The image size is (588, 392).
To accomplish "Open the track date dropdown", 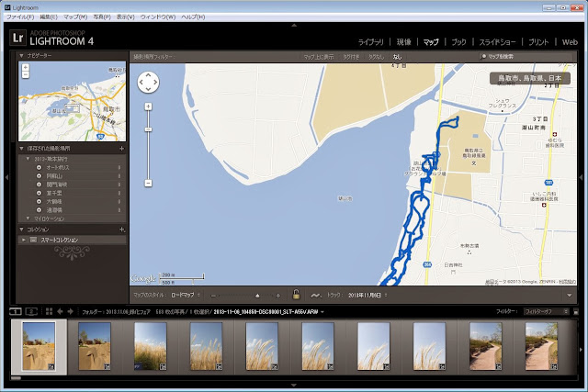I will click(x=367, y=296).
